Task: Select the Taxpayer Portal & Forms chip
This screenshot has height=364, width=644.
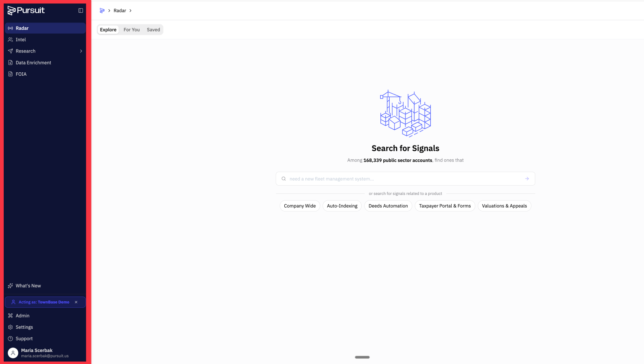Action: (445, 206)
